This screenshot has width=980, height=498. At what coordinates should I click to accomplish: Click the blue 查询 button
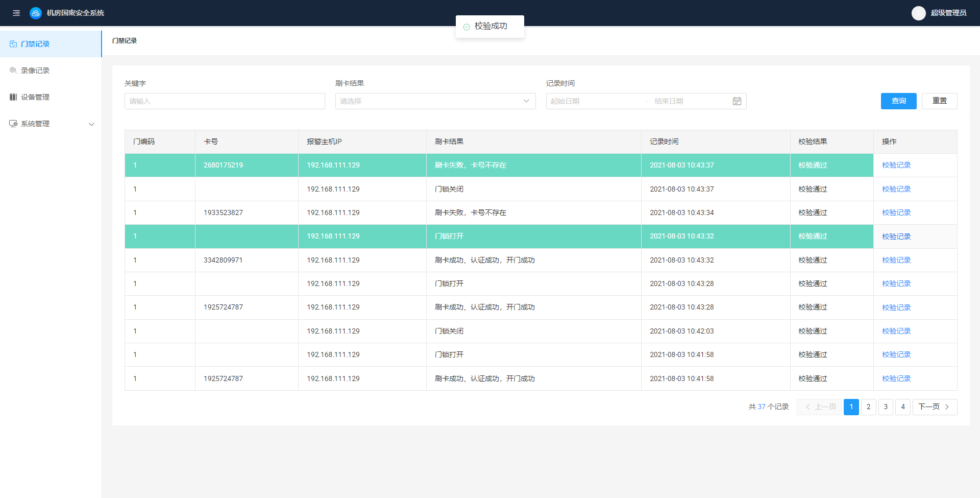point(898,101)
